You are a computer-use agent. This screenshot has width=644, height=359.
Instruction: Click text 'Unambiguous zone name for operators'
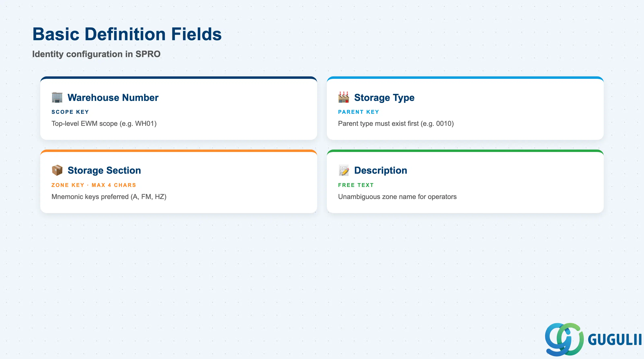pyautogui.click(x=397, y=197)
